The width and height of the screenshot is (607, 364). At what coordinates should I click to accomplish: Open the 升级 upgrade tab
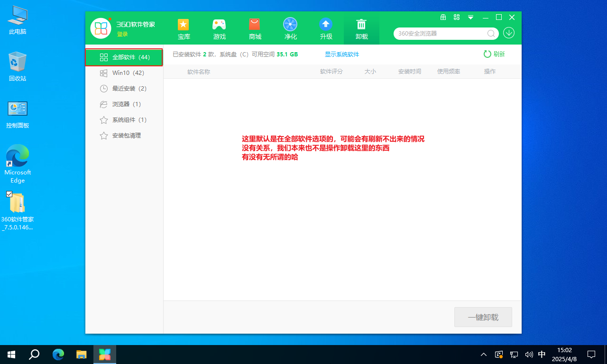(326, 29)
